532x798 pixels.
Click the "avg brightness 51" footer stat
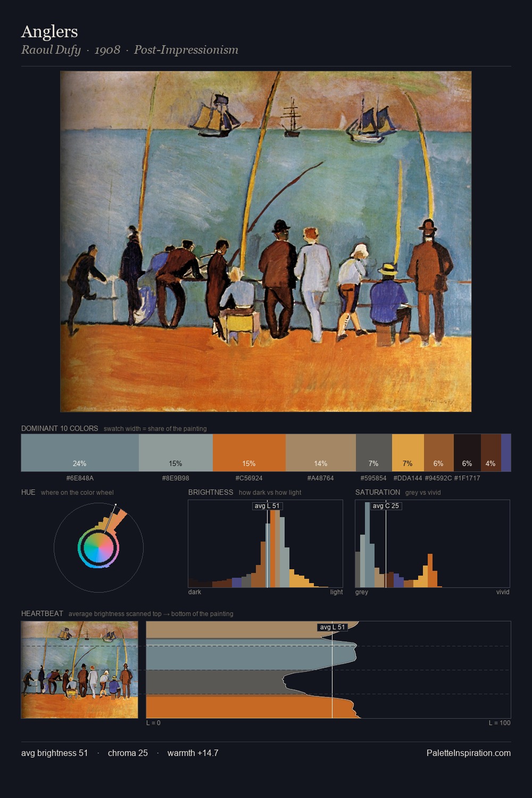(x=55, y=753)
